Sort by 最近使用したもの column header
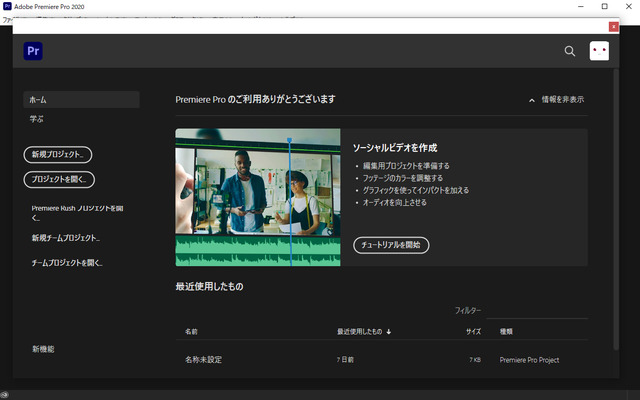640x400 pixels. point(364,331)
